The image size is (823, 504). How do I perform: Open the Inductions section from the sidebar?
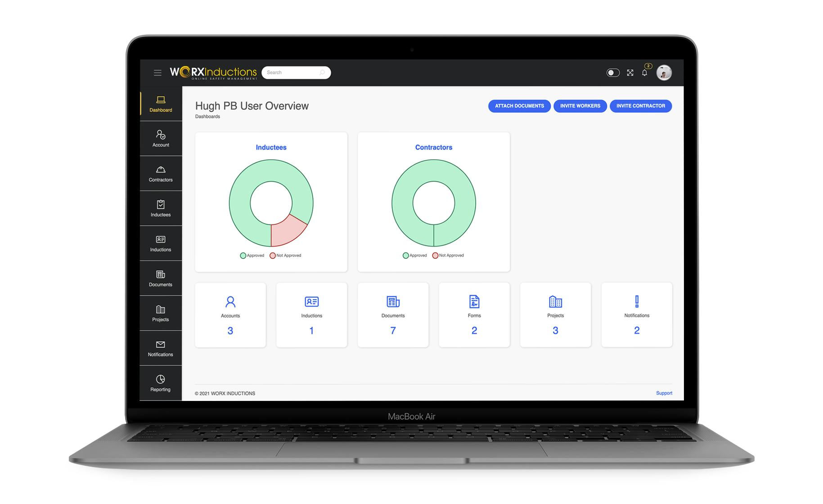click(x=161, y=243)
